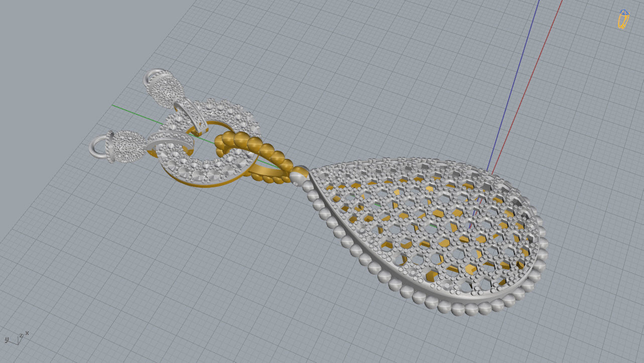Select the upper studded bail with loop
Image resolution: width=644 pixels, height=363 pixels.
164,88
